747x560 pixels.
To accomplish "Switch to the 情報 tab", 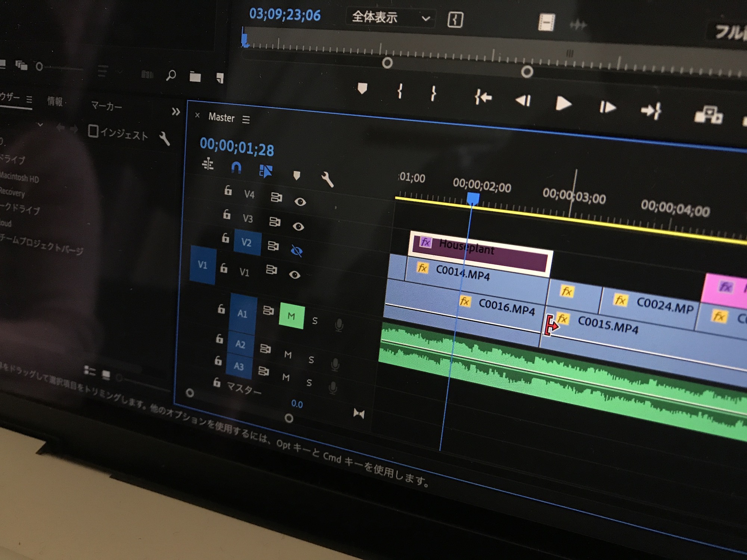I will pyautogui.click(x=55, y=101).
